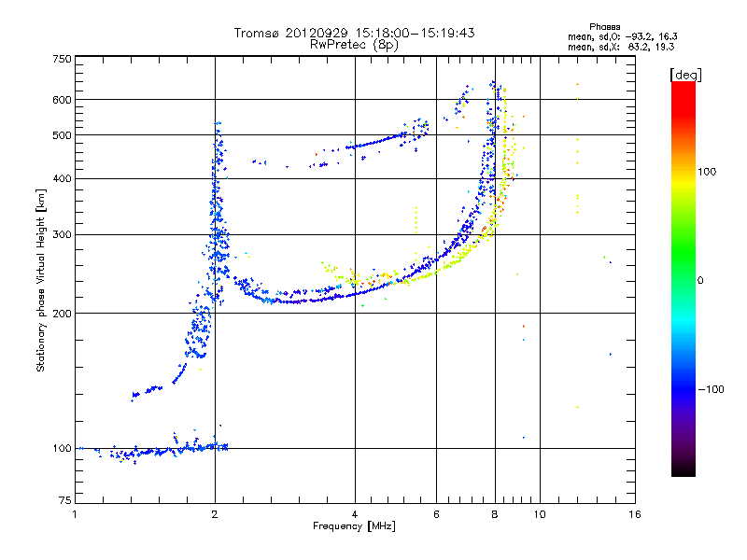Click the plot title 'Tromsø 20120929 15:18:00-15:19:43'
The image size is (747, 560).
pos(355,33)
